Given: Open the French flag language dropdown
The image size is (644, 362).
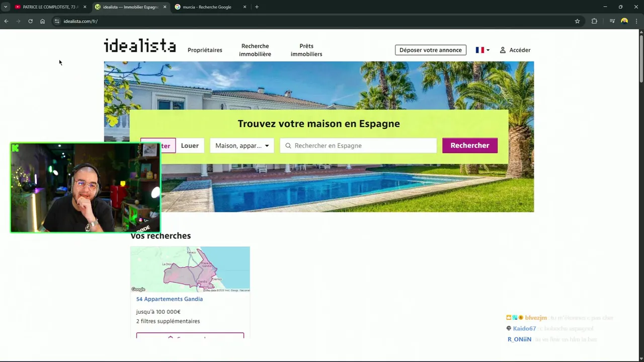Looking at the screenshot, I should (x=482, y=50).
